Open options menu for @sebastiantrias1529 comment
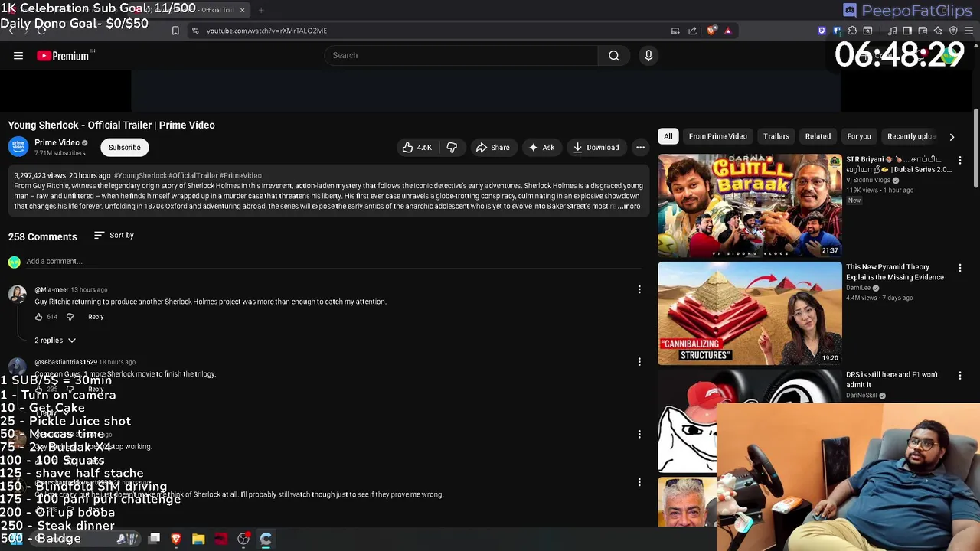 [x=639, y=361]
